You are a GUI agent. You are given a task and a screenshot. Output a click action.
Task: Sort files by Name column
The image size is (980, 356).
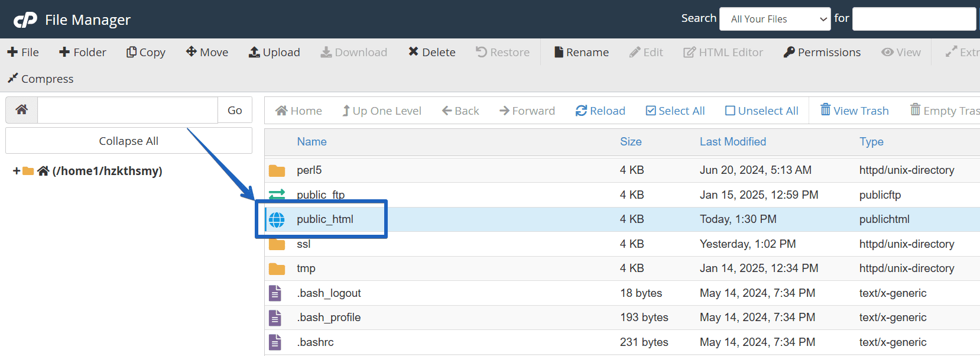pos(311,141)
